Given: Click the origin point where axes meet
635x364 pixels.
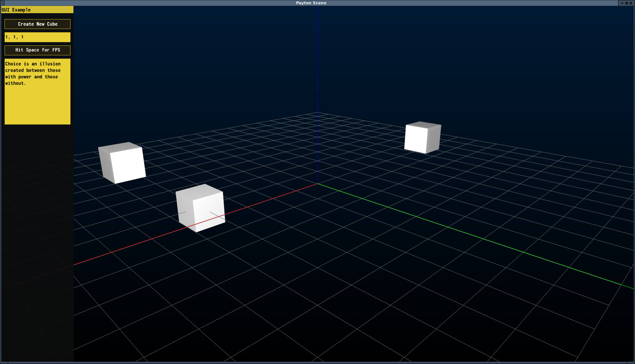Looking at the screenshot, I should [318, 184].
